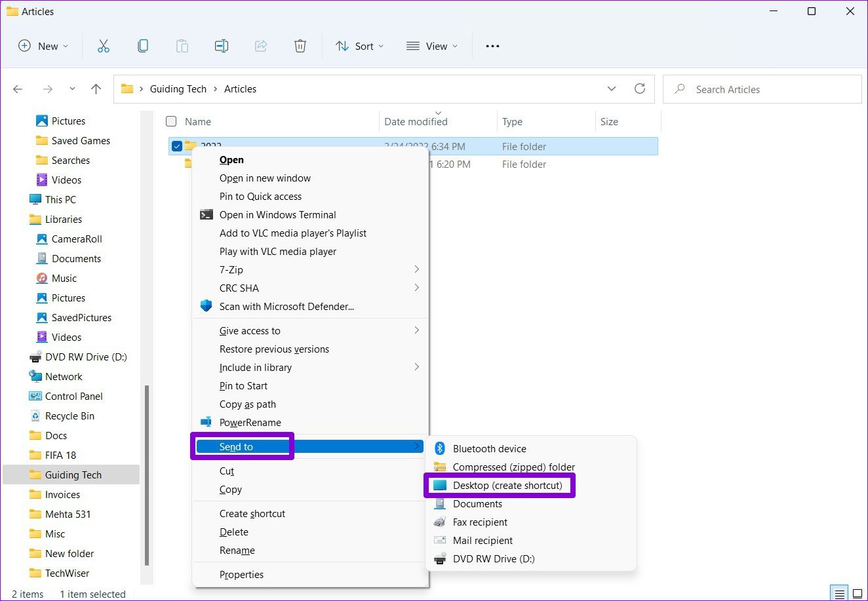Click the Recycle Bin icon in sidebar
Screen dimensions: 868x601
[x=35, y=416]
